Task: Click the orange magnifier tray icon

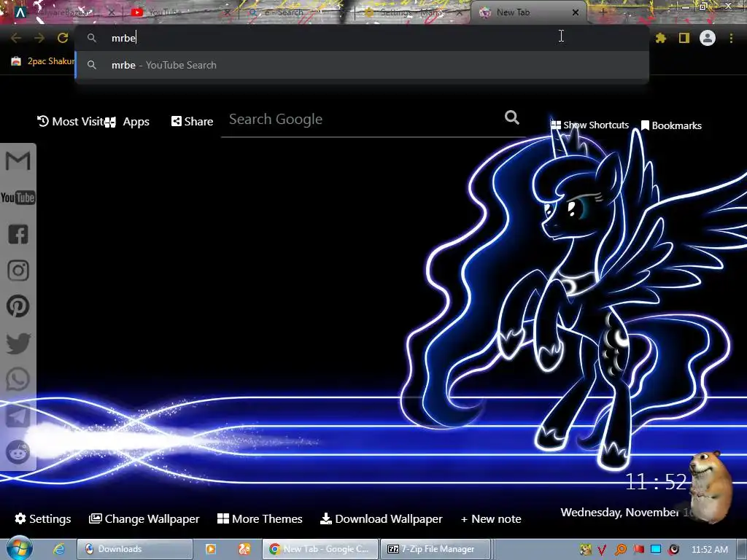Action: click(x=621, y=550)
